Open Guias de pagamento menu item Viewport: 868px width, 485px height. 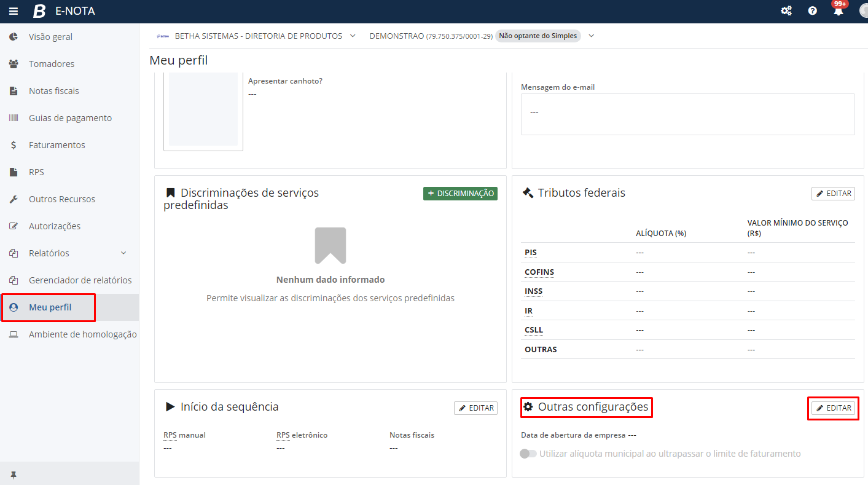click(x=69, y=118)
